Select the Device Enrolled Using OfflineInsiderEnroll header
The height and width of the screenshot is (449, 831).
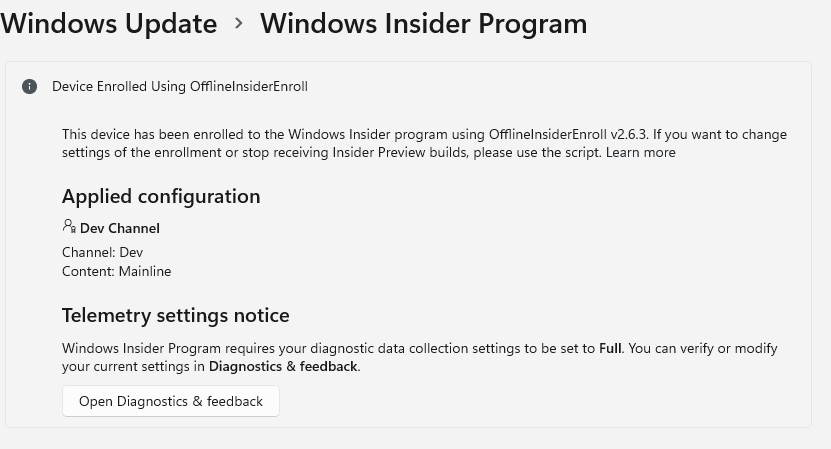point(180,87)
